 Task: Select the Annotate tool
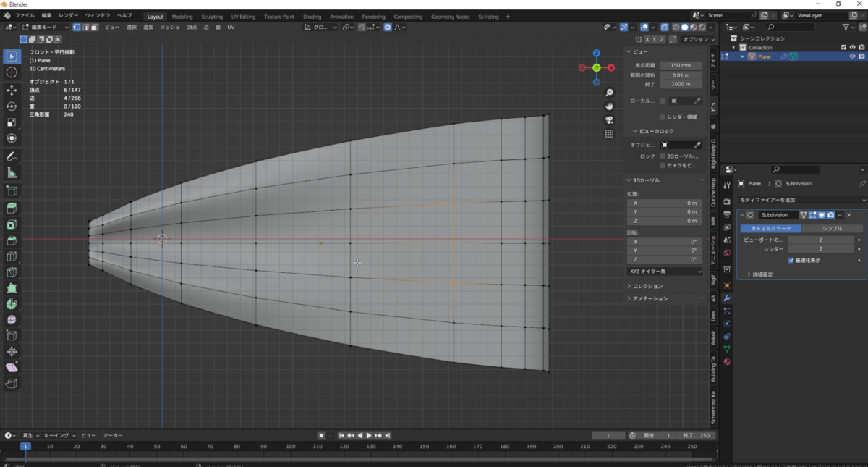[12, 156]
